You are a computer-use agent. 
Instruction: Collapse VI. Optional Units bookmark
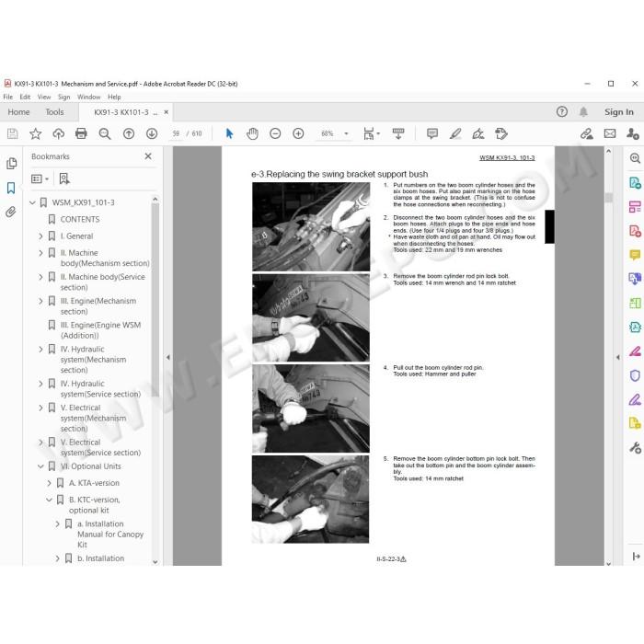point(40,466)
